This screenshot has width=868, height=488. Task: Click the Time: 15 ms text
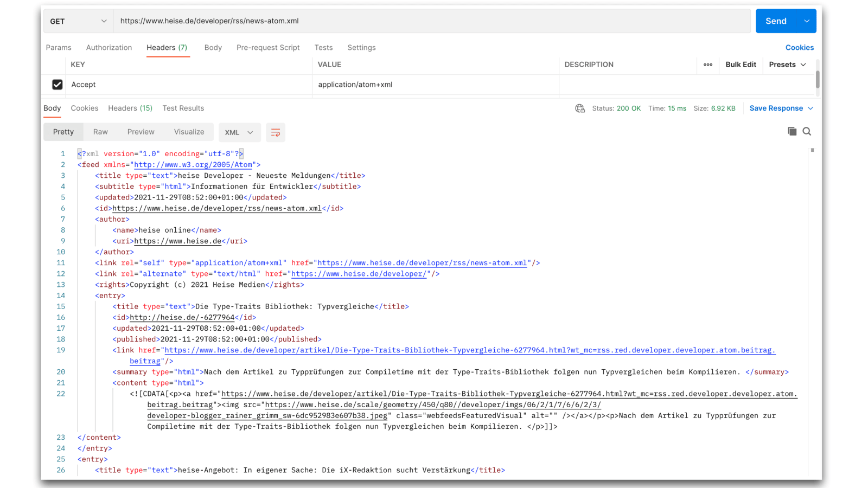pos(667,108)
